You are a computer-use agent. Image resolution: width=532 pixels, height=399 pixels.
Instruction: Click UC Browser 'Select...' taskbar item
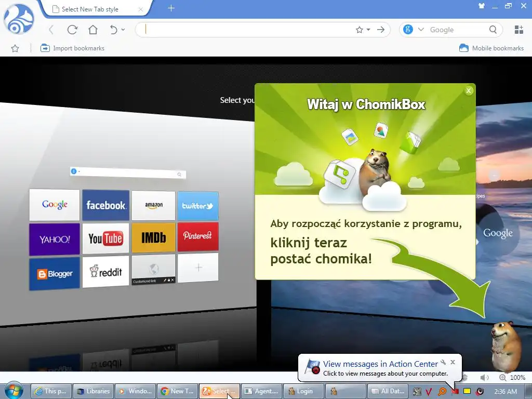[220, 391]
